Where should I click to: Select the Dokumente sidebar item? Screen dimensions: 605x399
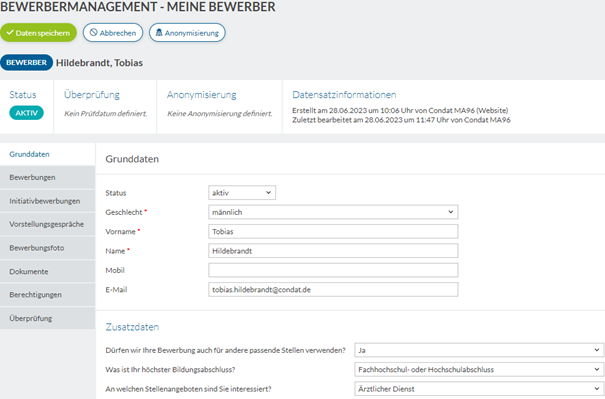tap(47, 271)
